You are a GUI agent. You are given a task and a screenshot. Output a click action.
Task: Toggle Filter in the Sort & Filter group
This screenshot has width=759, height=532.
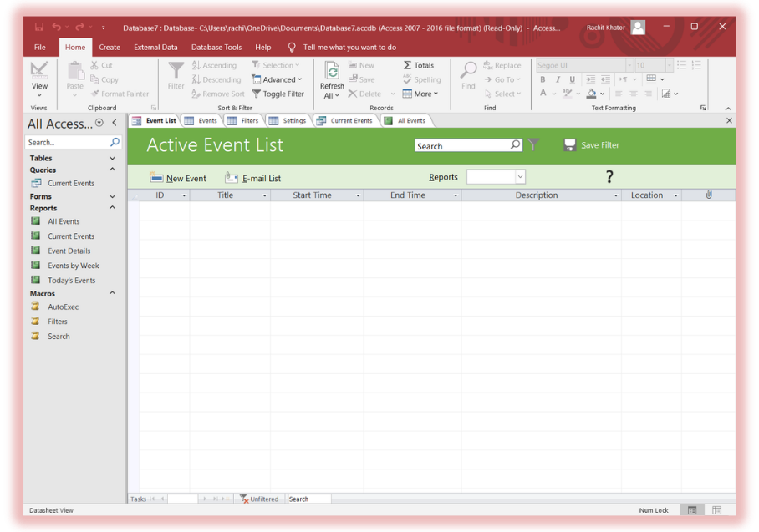click(x=278, y=94)
